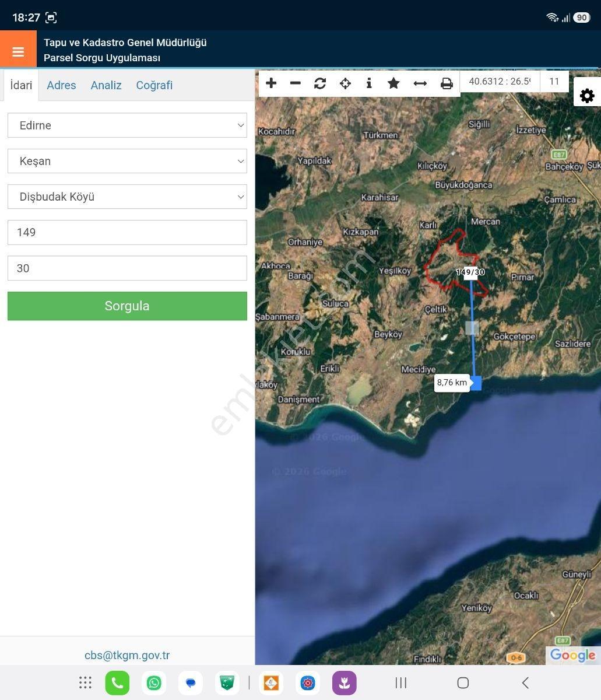601x700 pixels.
Task: Switch to the Adres tab
Action: coord(61,85)
